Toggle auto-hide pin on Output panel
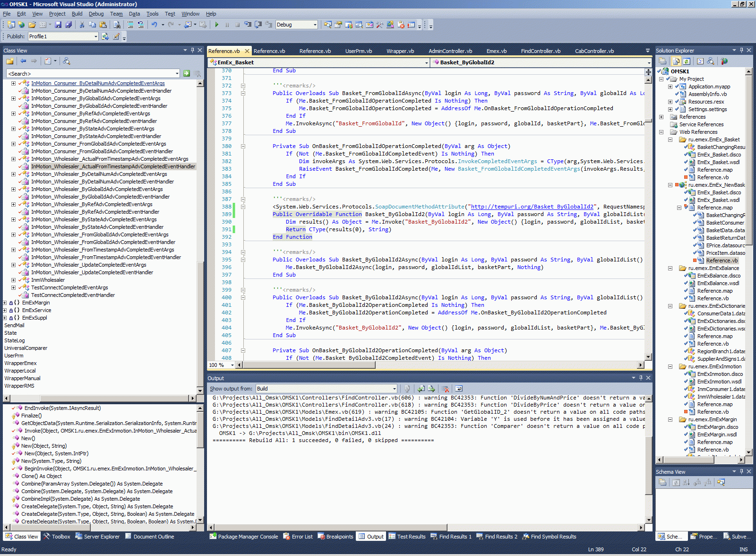 coord(641,378)
